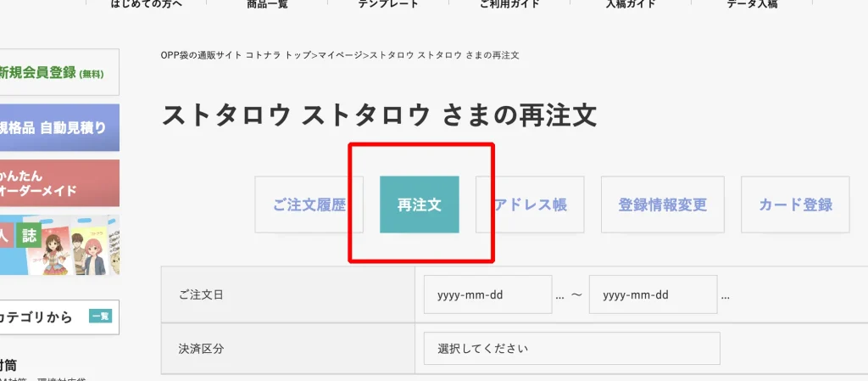
Task: Go to the カード登録 tab
Action: coord(795,205)
